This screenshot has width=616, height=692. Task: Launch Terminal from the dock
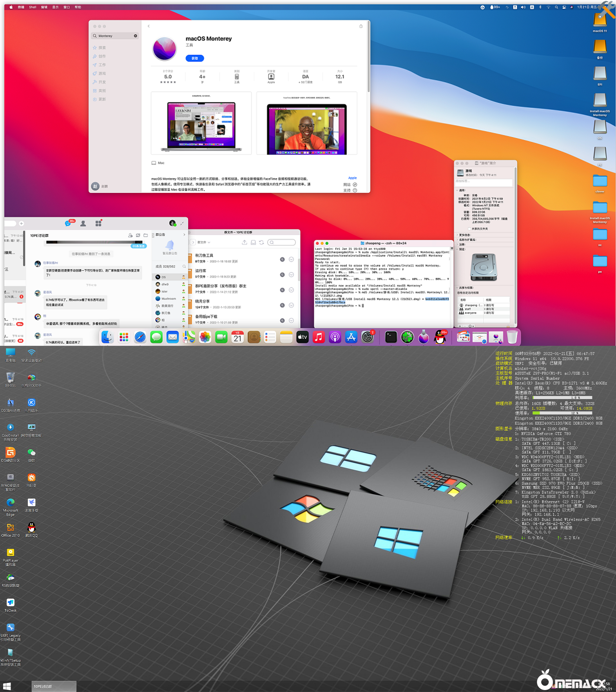391,337
